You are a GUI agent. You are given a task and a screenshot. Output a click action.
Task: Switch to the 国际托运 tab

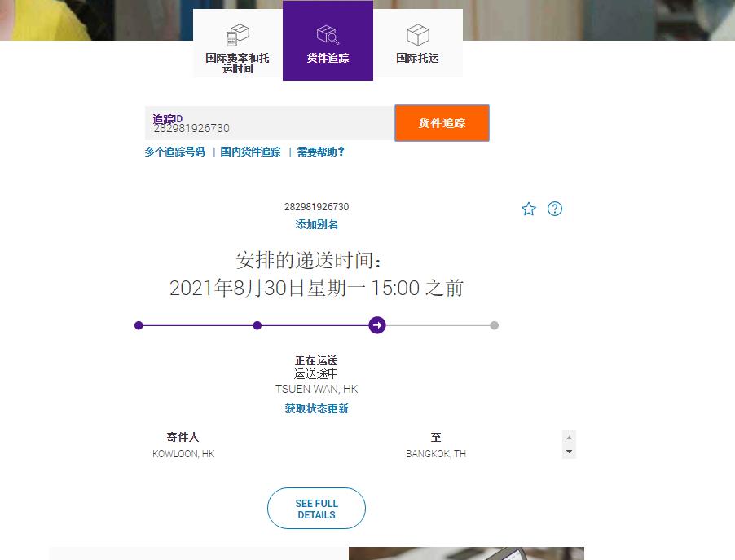[x=417, y=59]
